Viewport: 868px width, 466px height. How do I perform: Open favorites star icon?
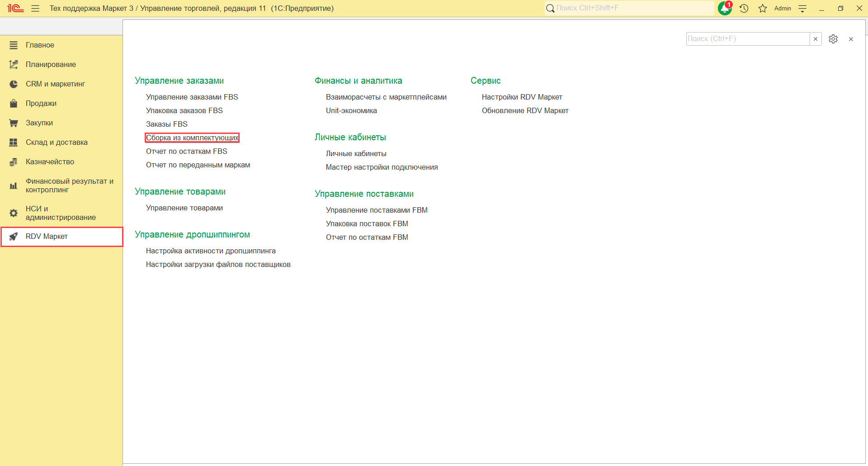pos(763,8)
